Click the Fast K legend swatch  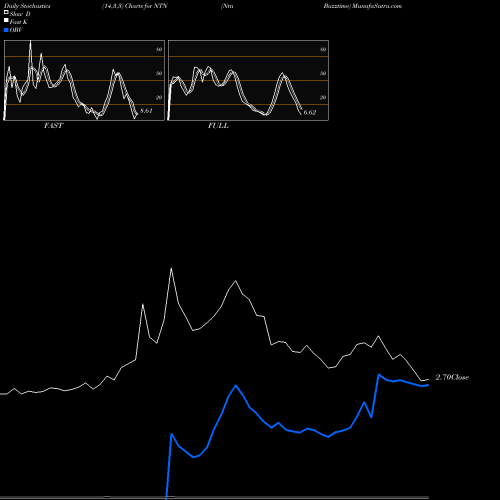point(6,21)
